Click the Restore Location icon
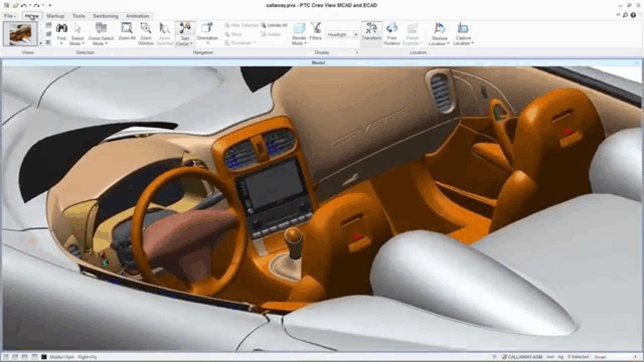 click(439, 28)
